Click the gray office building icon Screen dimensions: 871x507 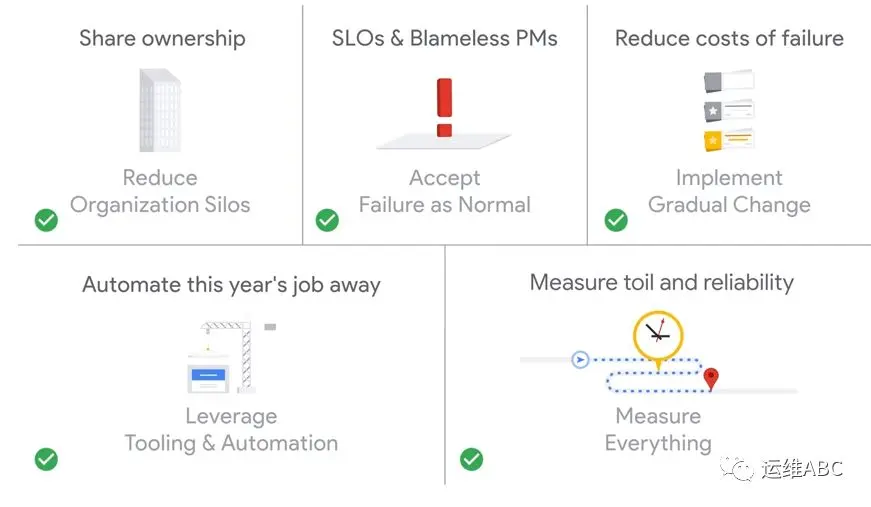(x=160, y=110)
